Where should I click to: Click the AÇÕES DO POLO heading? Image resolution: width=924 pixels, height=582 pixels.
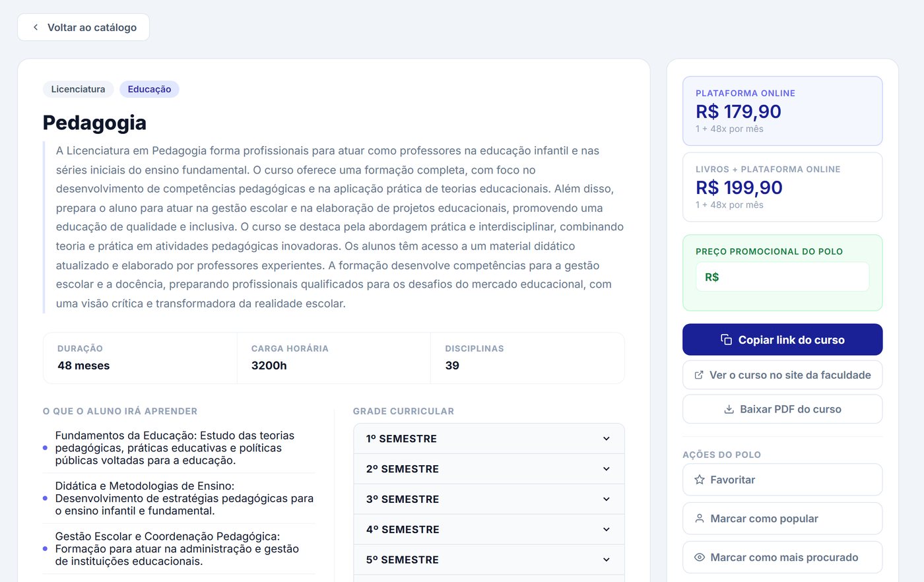[x=721, y=455]
